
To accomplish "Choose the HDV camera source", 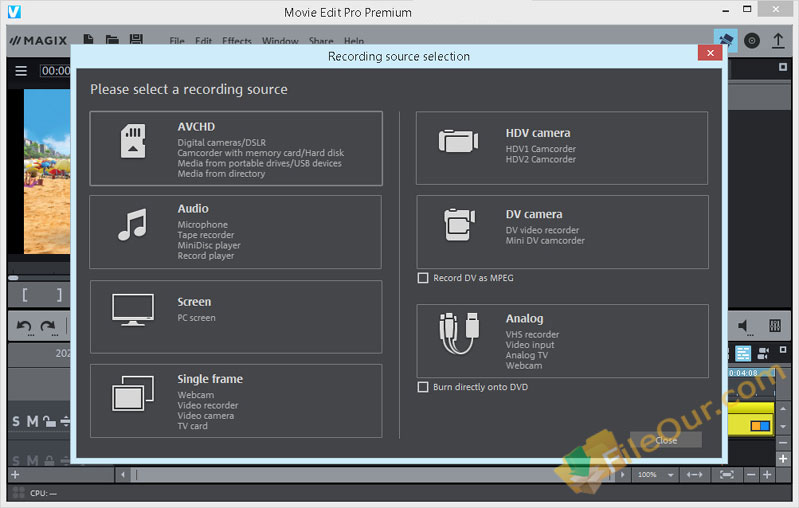I will point(562,148).
